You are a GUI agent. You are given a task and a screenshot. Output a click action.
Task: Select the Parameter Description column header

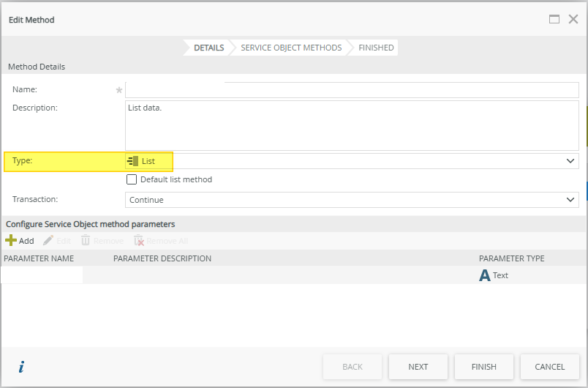[x=162, y=258]
